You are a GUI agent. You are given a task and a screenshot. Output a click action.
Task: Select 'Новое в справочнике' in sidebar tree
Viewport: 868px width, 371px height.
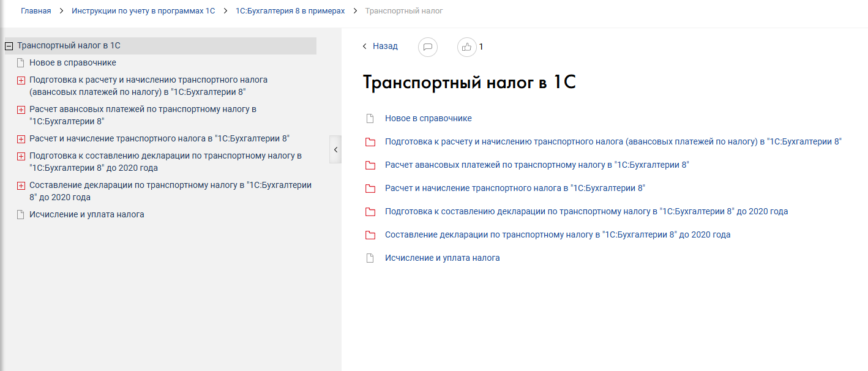[x=72, y=62]
